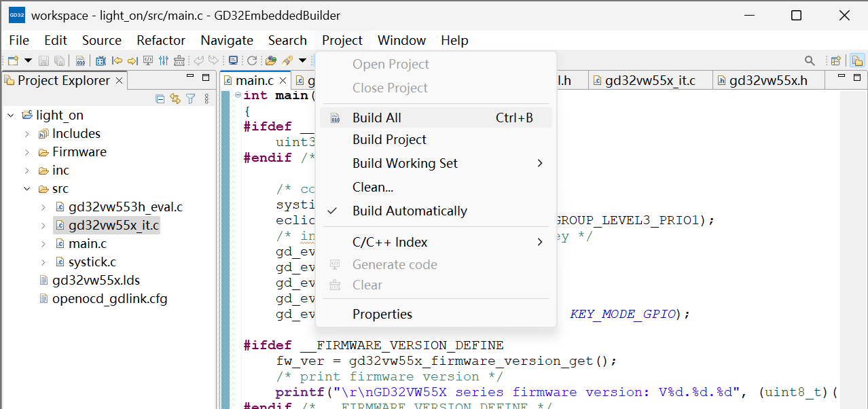Click the filter icon in Project Explorer

[191, 99]
